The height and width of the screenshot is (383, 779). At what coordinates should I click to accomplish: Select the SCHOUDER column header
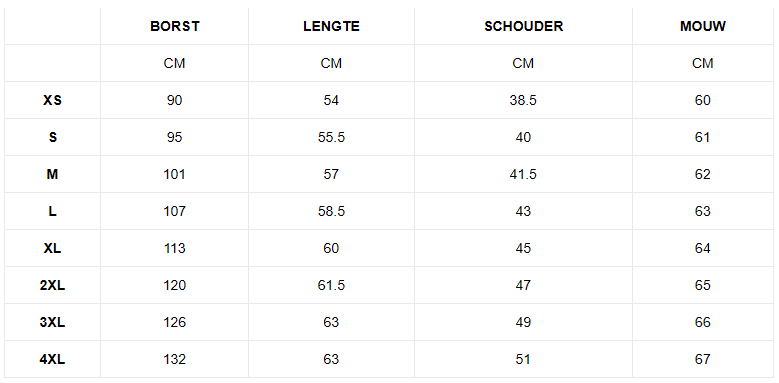pyautogui.click(x=524, y=26)
